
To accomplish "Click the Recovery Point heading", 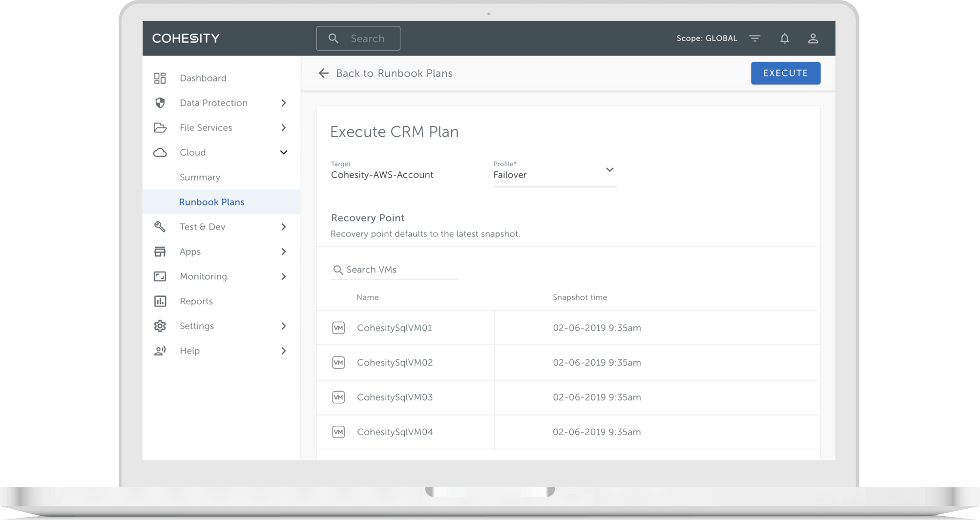I will pos(368,218).
